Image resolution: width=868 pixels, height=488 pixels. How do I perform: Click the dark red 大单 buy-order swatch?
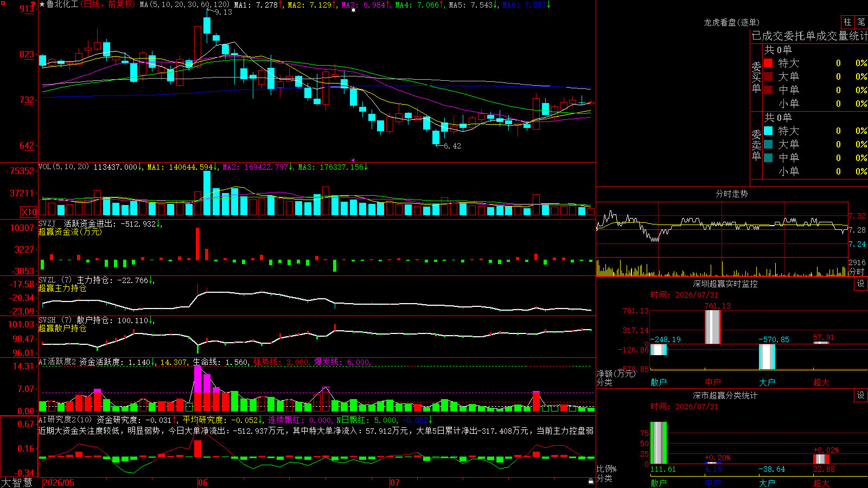[768, 76]
